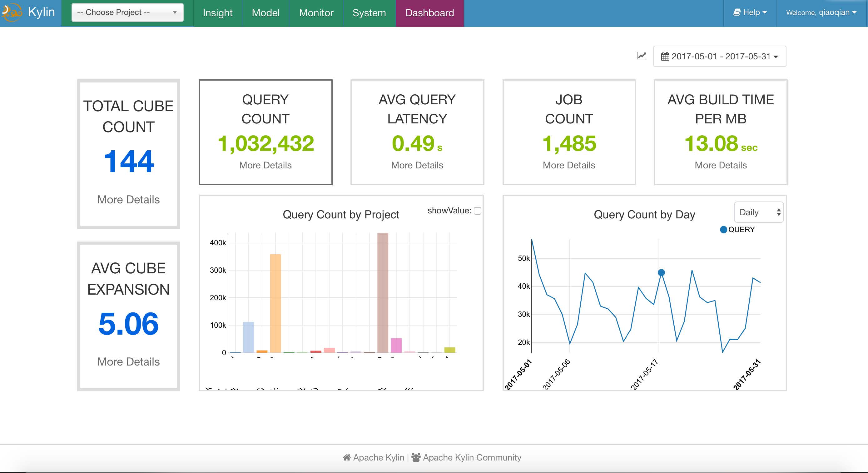Go to the Insight tab

218,13
